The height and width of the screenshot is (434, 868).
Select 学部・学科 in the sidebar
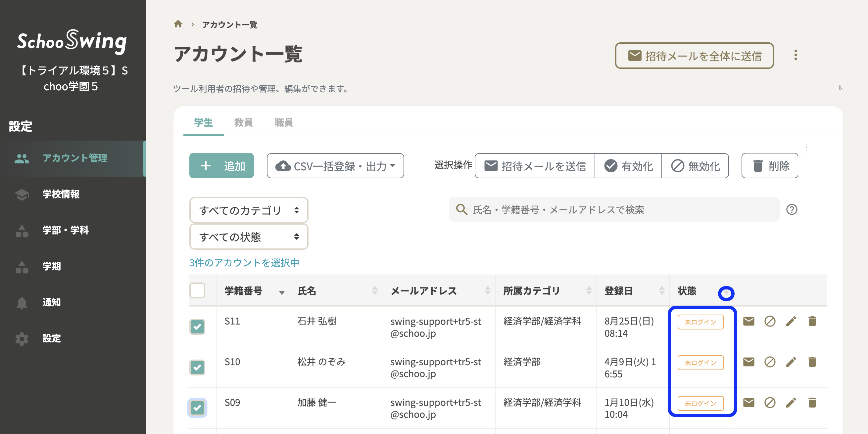pyautogui.click(x=65, y=231)
